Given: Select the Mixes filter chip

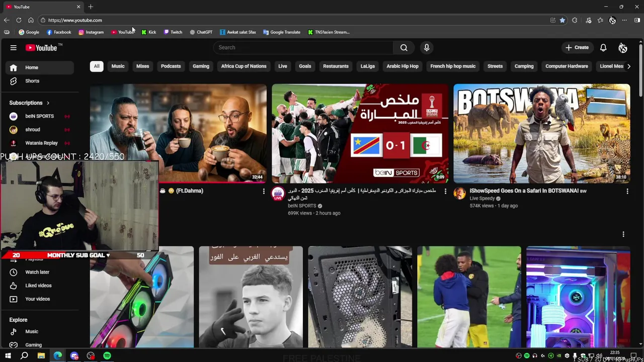Looking at the screenshot, I should (143, 66).
